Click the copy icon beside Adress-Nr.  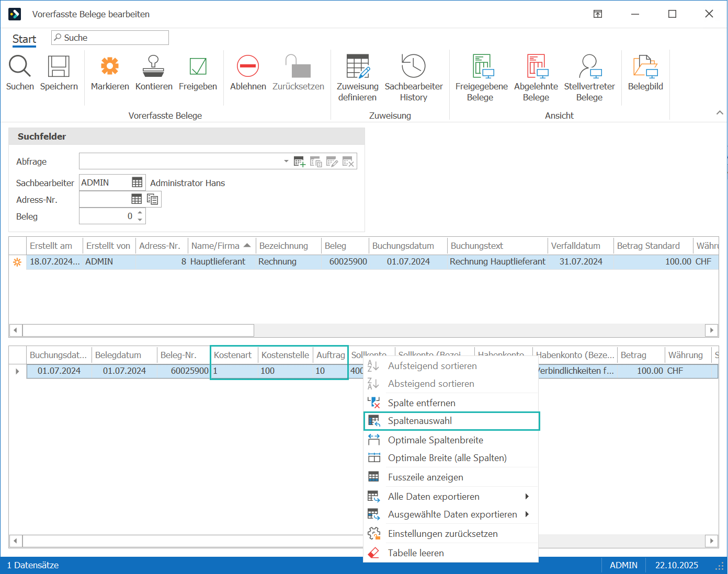pyautogui.click(x=153, y=199)
